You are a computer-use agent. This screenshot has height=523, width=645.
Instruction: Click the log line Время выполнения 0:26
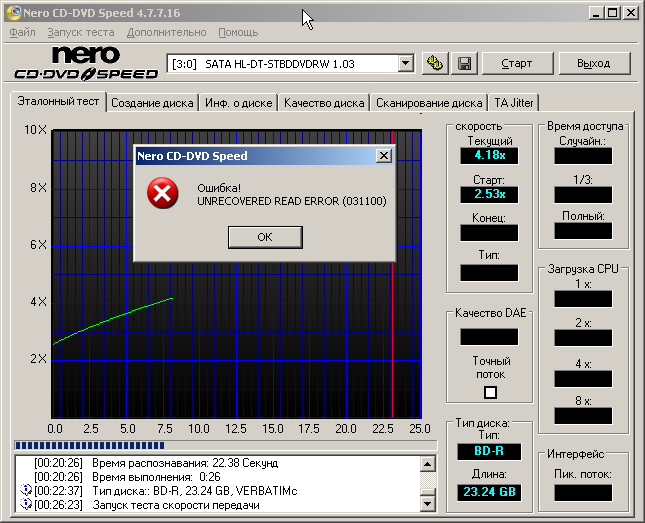tap(156, 477)
